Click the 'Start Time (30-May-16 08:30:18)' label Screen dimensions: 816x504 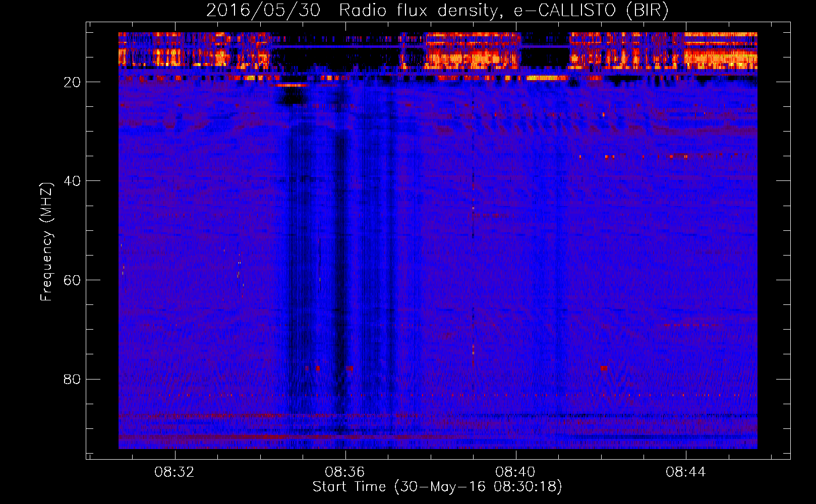(x=437, y=487)
